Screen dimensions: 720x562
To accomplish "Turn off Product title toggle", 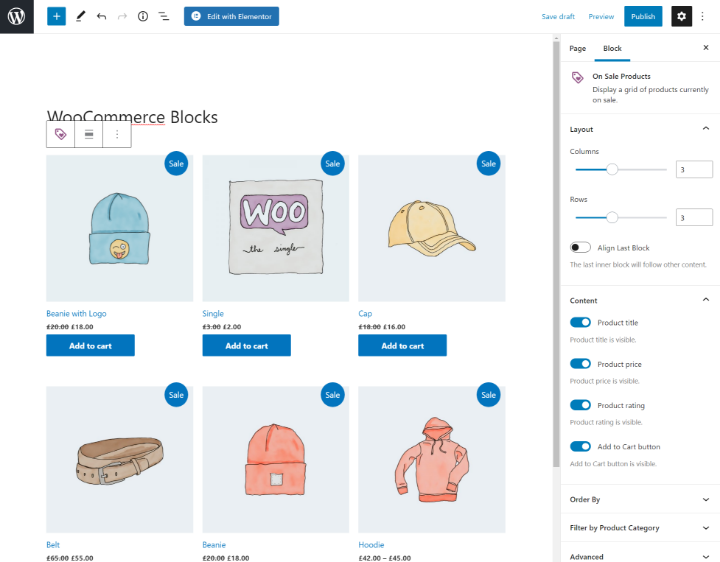I will click(580, 322).
